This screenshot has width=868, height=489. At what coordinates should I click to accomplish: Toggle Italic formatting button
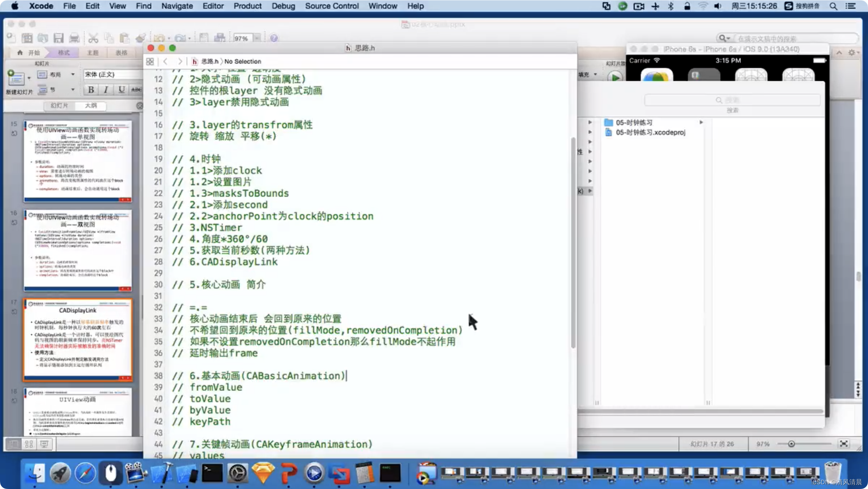tap(106, 90)
